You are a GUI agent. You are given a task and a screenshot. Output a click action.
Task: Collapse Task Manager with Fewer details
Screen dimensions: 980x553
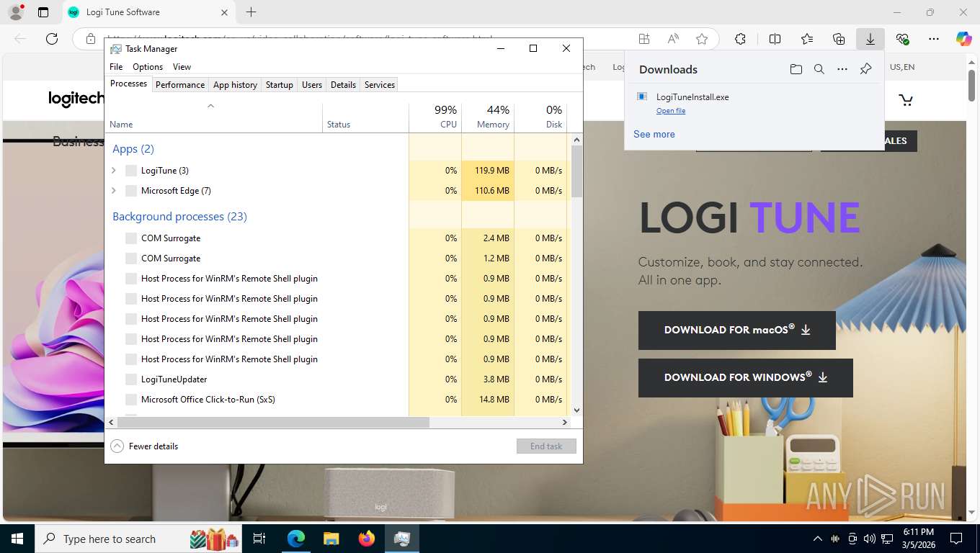pos(145,446)
